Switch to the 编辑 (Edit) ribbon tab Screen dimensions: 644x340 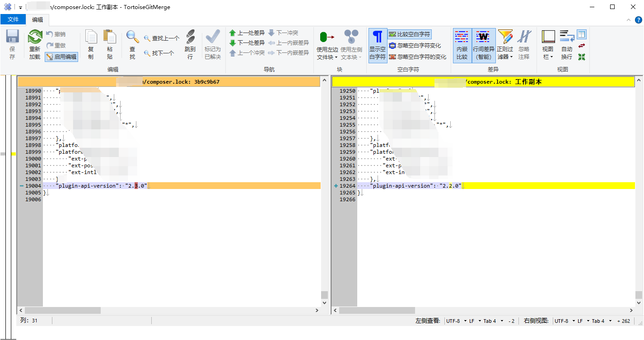point(37,19)
